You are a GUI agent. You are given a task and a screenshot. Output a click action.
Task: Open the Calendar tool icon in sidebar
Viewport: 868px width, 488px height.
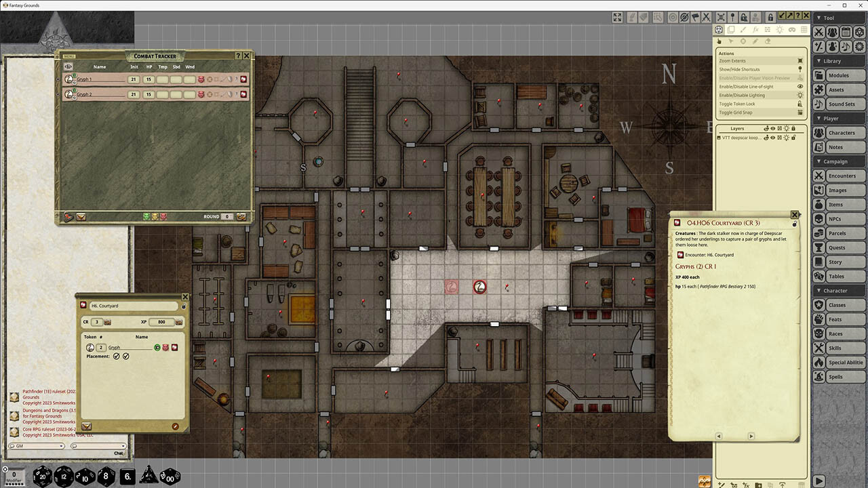click(x=846, y=33)
